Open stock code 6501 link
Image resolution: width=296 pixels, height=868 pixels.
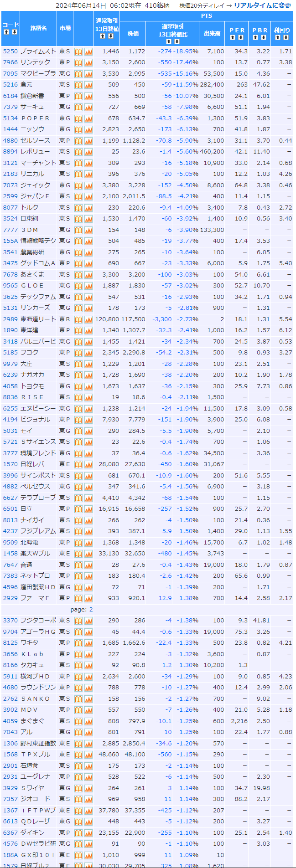click(10, 509)
